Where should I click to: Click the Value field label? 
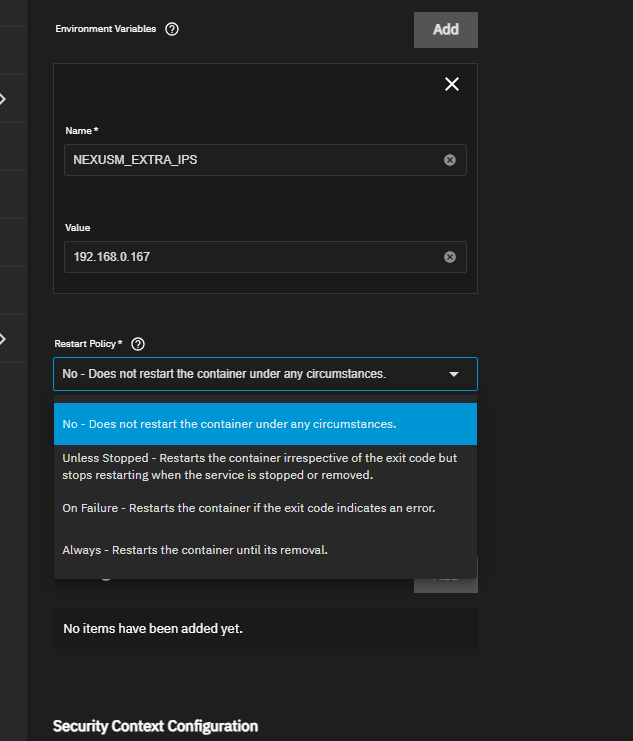[x=78, y=228]
